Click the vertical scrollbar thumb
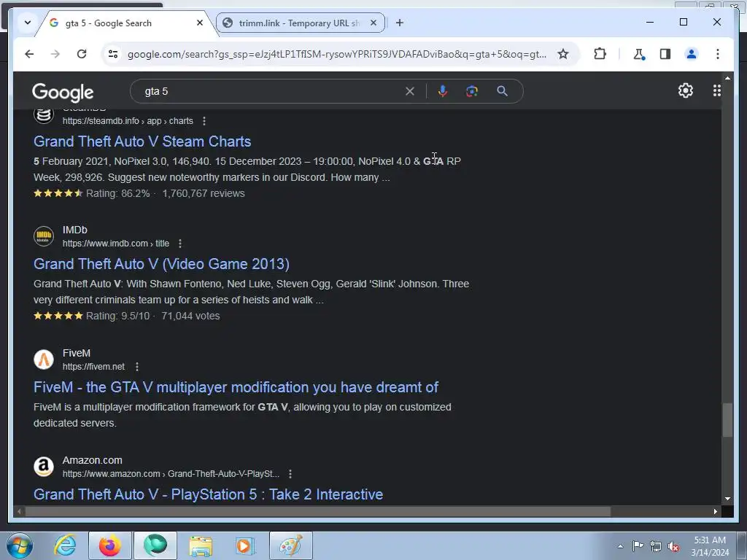The width and height of the screenshot is (747, 560). coord(727,419)
